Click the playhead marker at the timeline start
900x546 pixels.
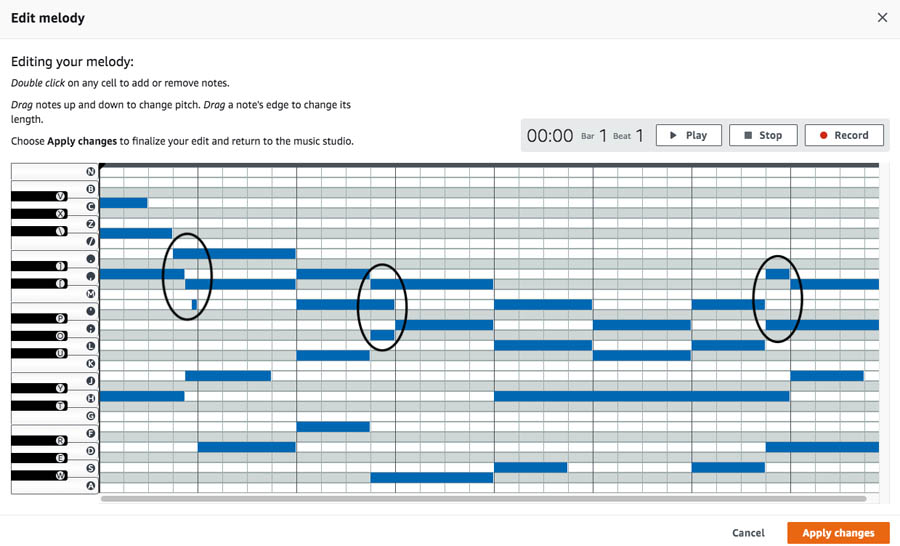(x=102, y=166)
